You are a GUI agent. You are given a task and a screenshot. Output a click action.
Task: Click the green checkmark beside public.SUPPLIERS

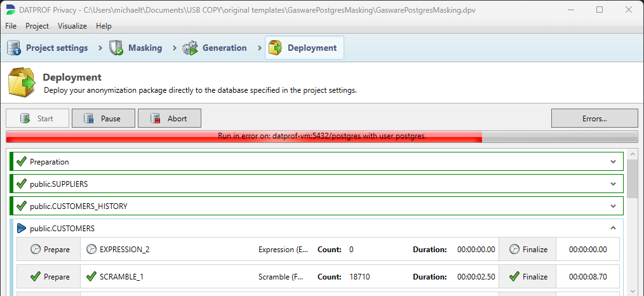click(x=22, y=184)
